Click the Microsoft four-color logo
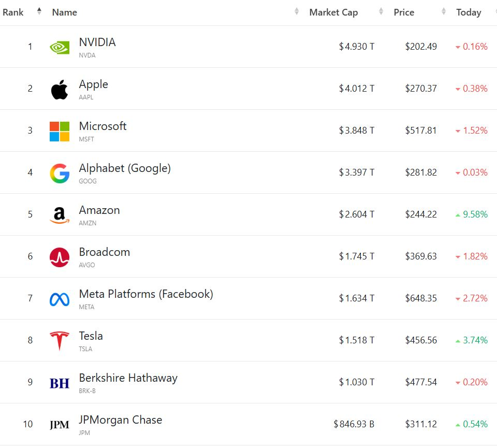Viewport: 497px width, 448px height. 60,132
